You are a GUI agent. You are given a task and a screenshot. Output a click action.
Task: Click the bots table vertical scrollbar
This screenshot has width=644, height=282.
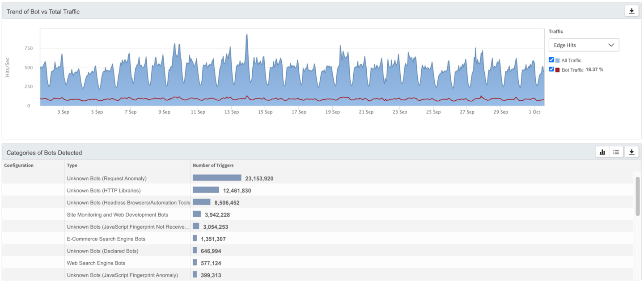point(637,197)
